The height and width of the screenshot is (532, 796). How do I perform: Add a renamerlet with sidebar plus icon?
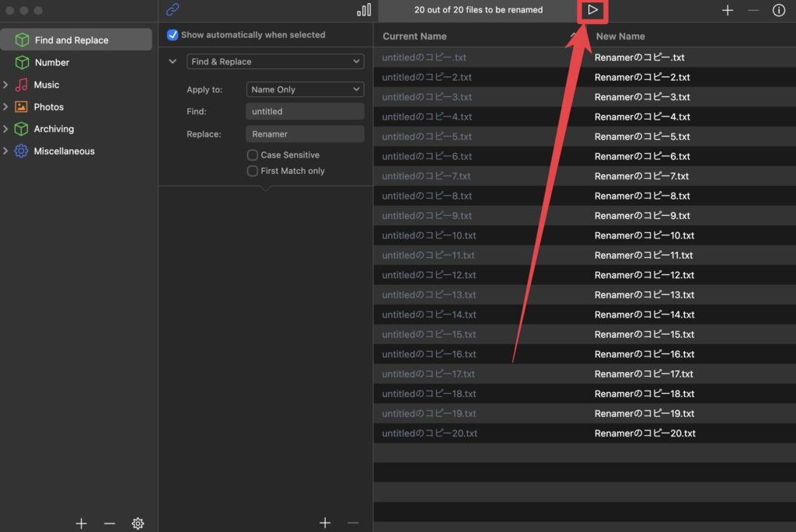[81, 523]
